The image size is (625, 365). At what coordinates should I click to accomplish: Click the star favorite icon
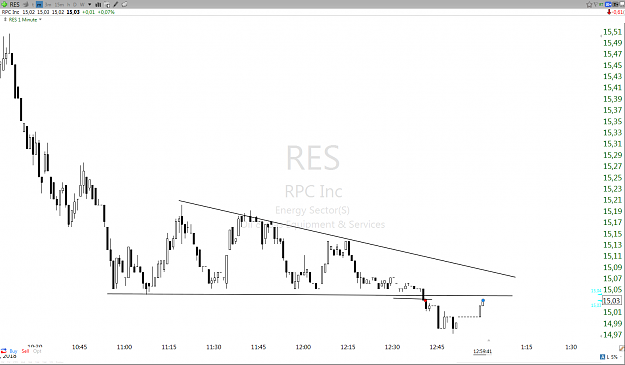[589, 5]
